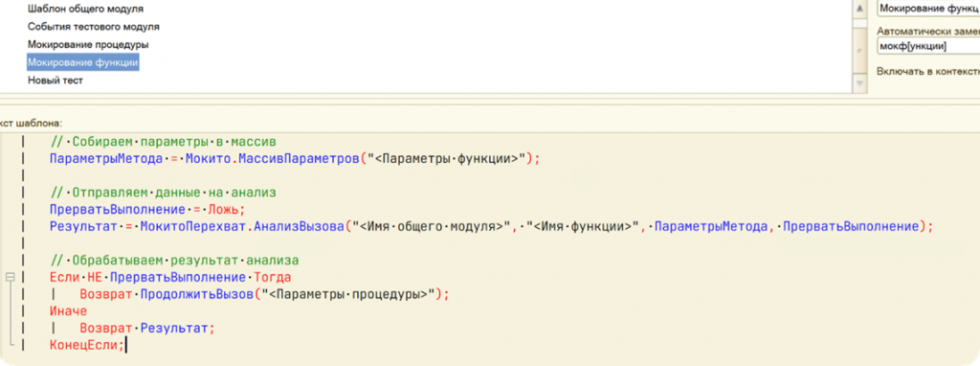Image resolution: width=980 pixels, height=366 pixels.
Task: Click the Возврат Результат line
Action: pyautogui.click(x=146, y=328)
